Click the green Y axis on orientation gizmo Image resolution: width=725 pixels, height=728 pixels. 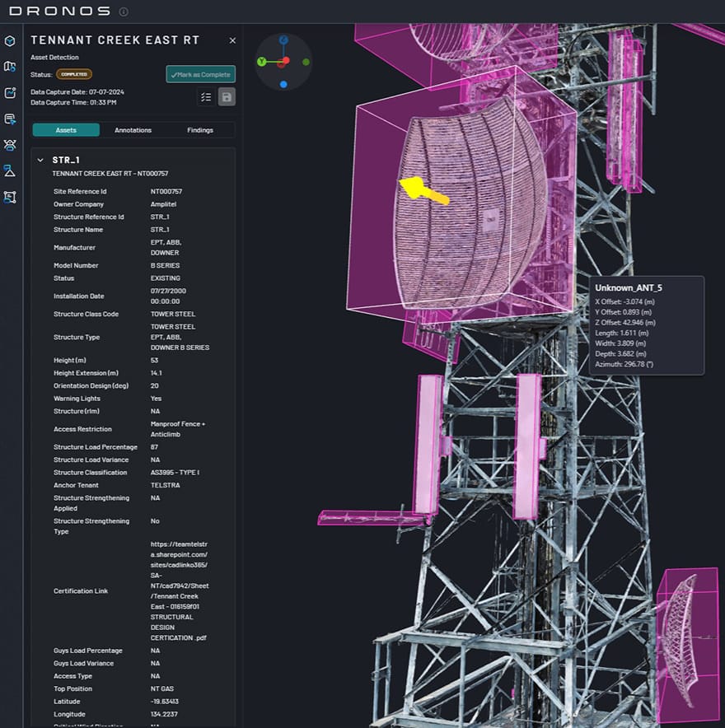coord(261,62)
